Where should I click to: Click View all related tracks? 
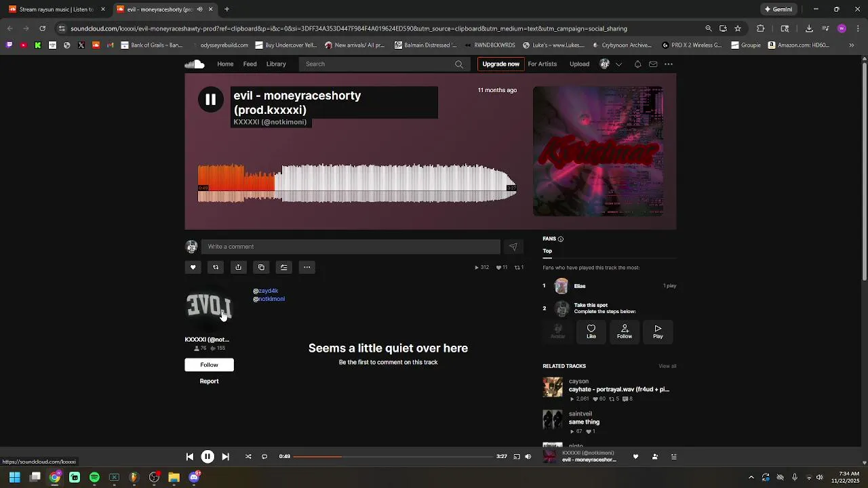click(x=667, y=366)
